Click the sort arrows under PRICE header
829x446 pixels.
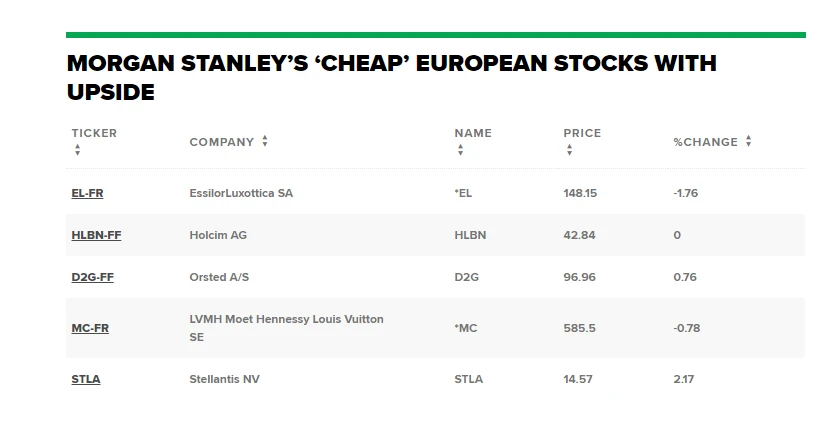click(x=569, y=150)
